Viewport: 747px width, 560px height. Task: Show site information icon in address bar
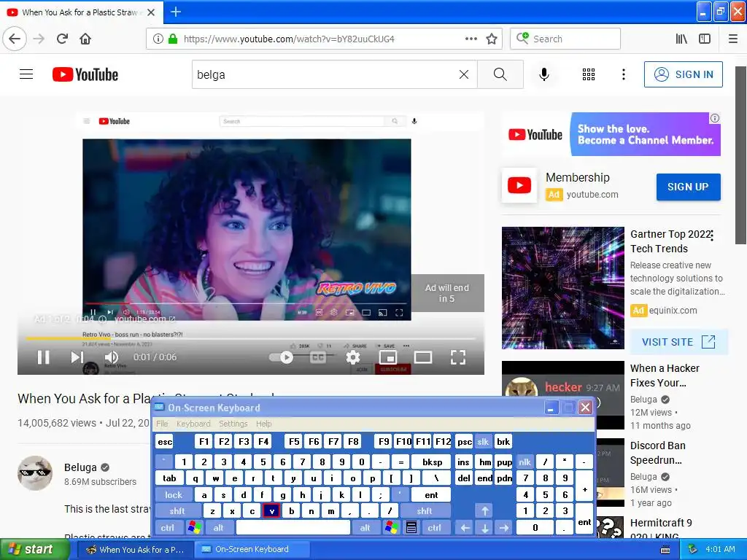click(x=158, y=39)
